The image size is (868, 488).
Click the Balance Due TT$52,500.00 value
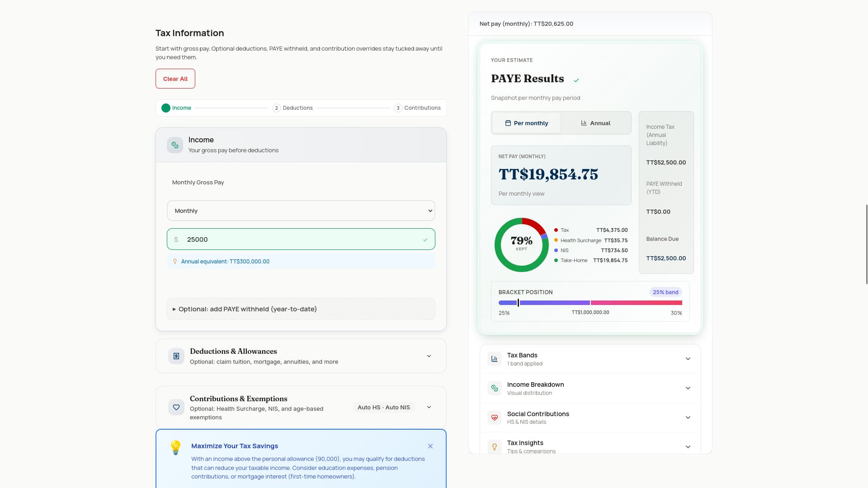(x=666, y=258)
